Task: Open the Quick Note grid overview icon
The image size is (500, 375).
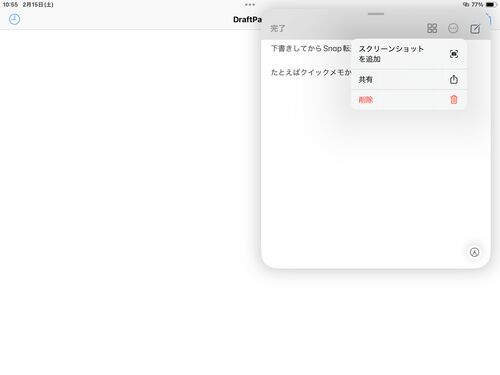Action: point(432,28)
